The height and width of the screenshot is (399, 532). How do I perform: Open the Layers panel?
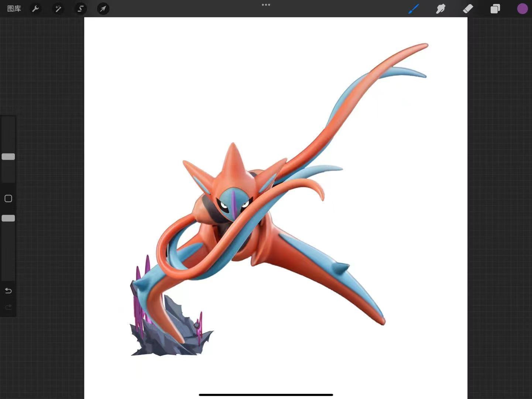[495, 8]
